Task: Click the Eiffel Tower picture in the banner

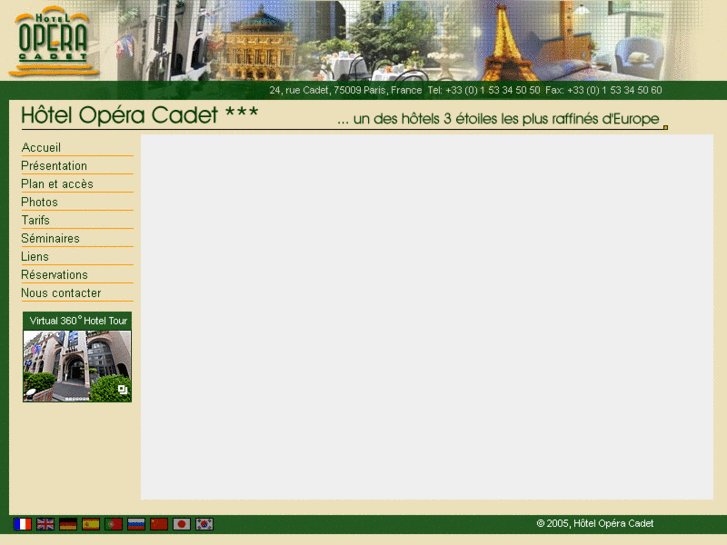Action: (x=508, y=42)
